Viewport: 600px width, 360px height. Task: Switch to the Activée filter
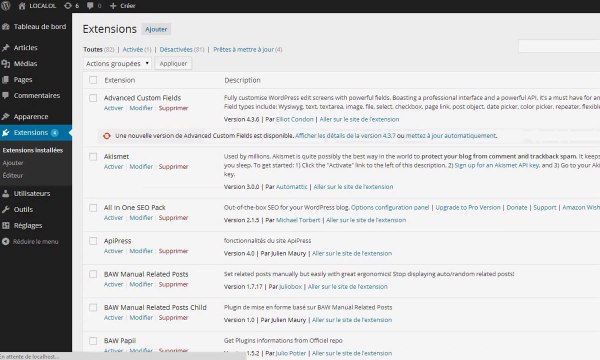tap(133, 49)
